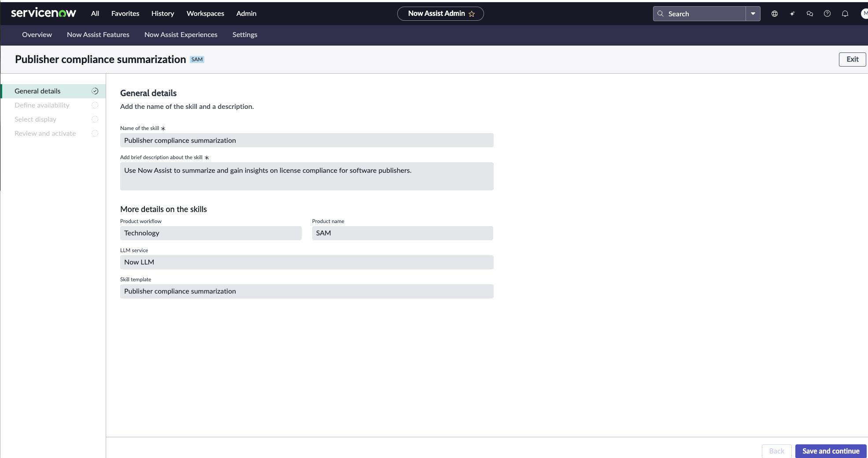868x458 pixels.
Task: Open the Admin menu
Action: [246, 14]
